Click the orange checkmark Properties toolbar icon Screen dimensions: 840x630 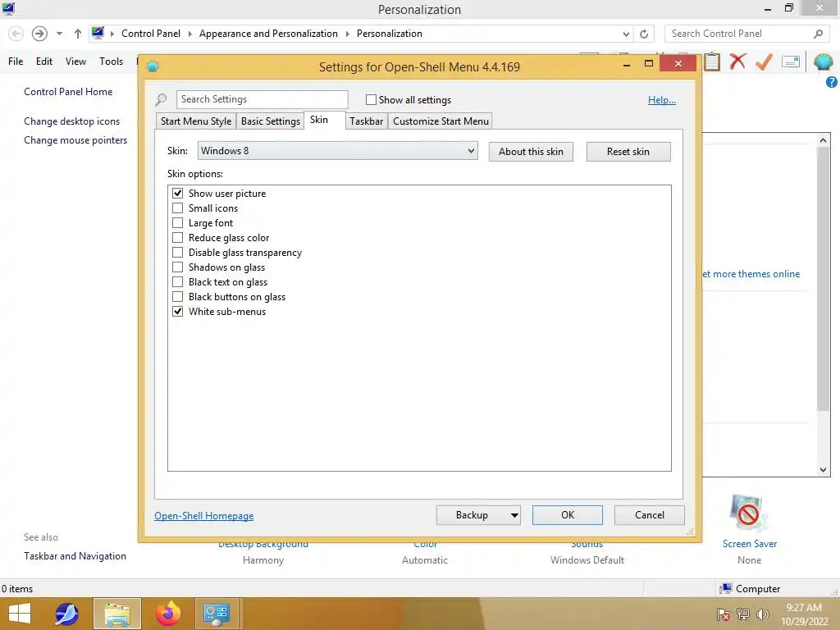click(x=764, y=62)
